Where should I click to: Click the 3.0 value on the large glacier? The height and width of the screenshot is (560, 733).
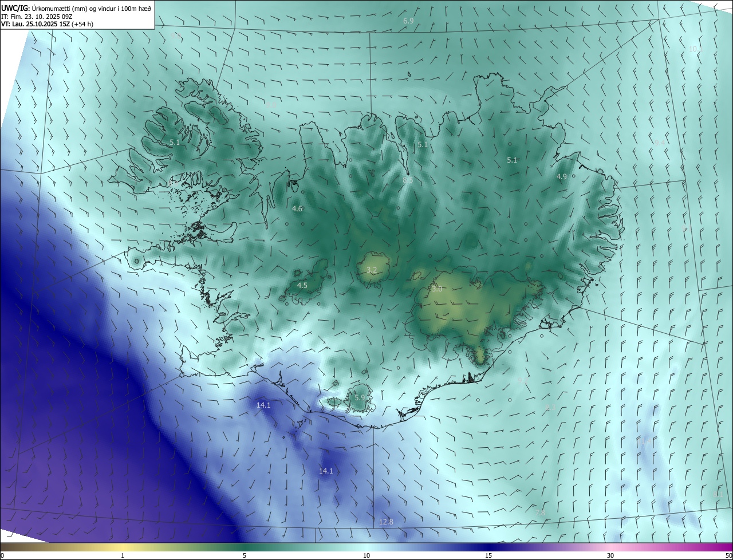[437, 289]
